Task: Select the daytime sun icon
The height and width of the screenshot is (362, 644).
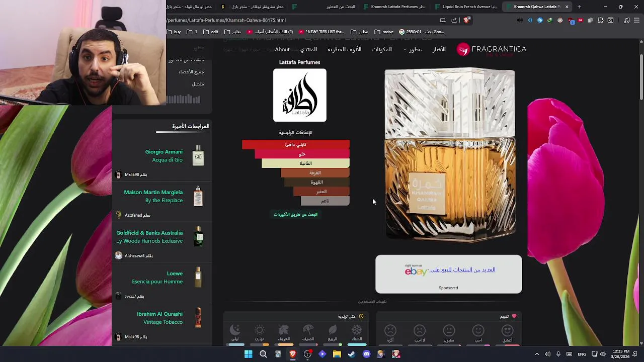Action: click(260, 330)
